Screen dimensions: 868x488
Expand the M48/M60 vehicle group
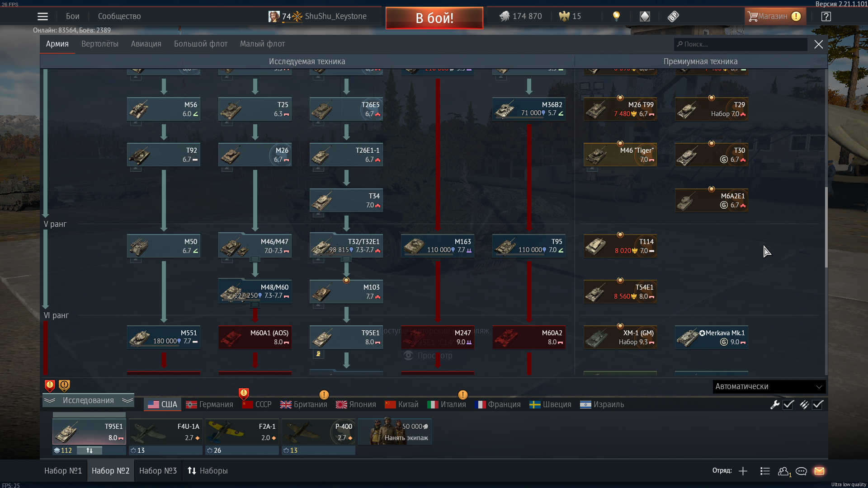click(255, 305)
